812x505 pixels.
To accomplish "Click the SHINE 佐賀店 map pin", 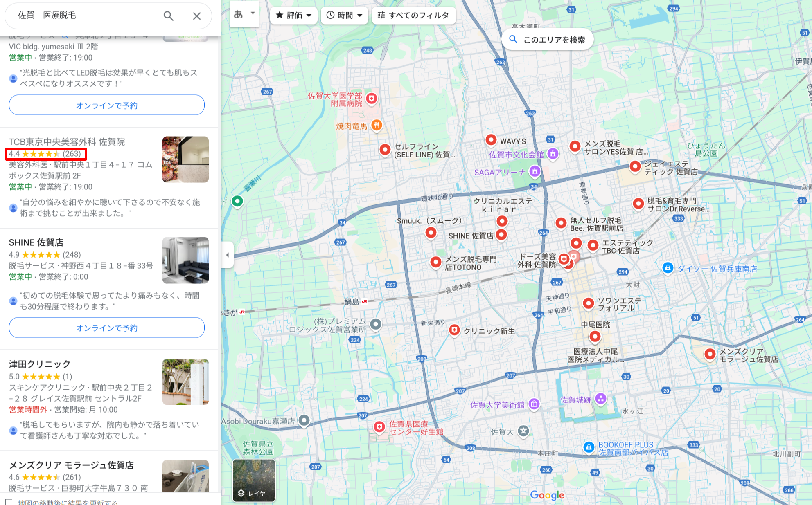I will click(x=501, y=235).
